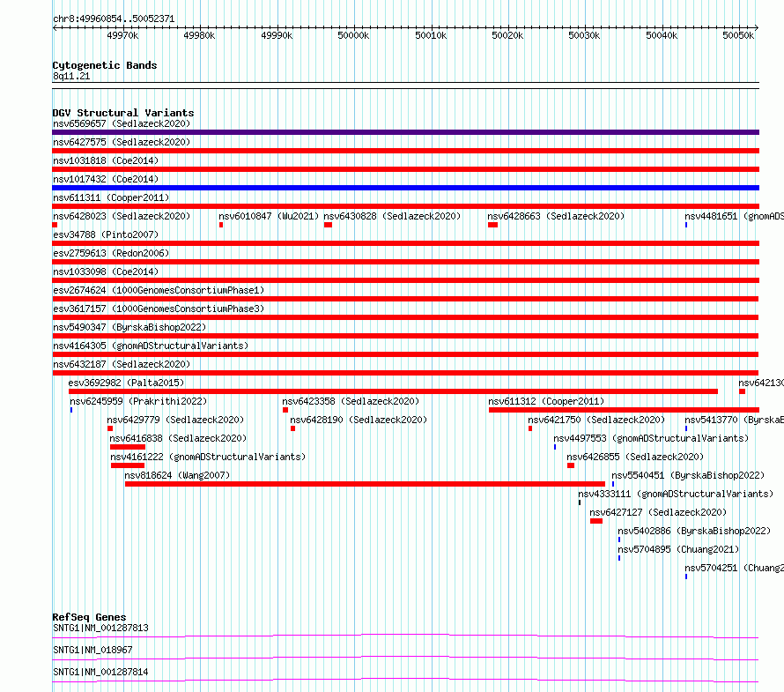The image size is (784, 692).
Task: Open the SNTG1|NM_001287814 gene label
Action: pos(100,672)
